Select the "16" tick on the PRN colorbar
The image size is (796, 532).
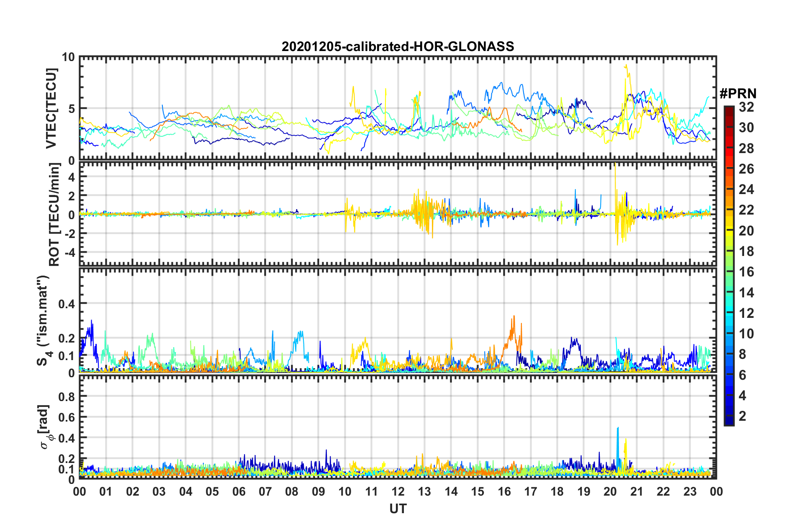click(746, 272)
